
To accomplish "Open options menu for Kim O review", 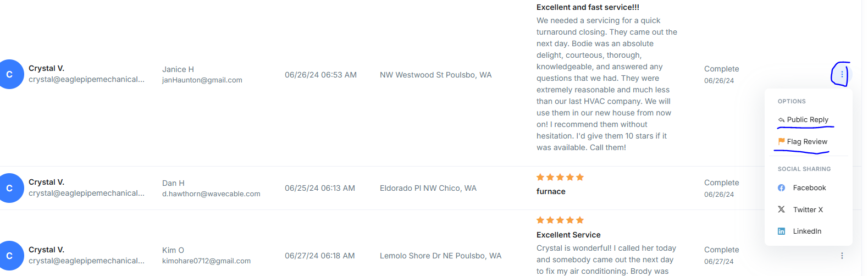I will click(x=842, y=256).
